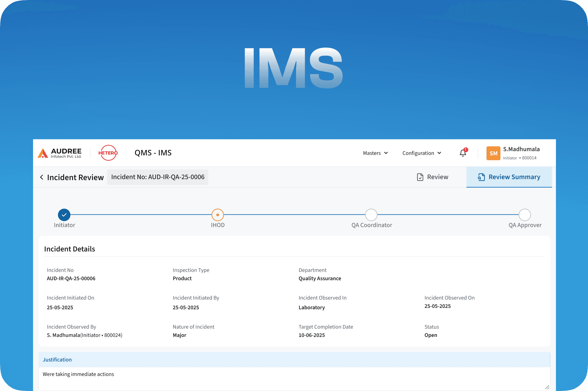This screenshot has height=391, width=588.
Task: Select the completed Initiator step circle
Action: (64, 215)
